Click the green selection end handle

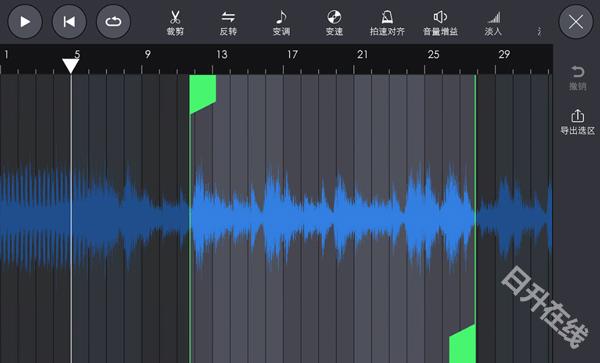click(x=463, y=343)
